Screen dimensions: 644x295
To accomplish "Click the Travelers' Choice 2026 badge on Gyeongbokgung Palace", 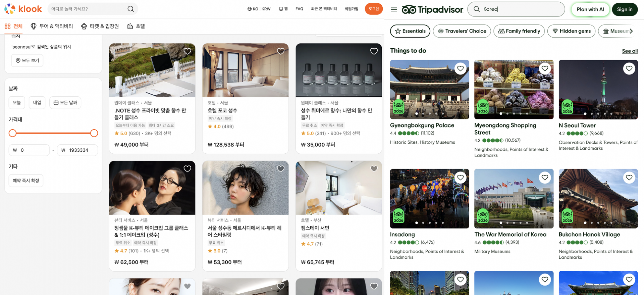I will pos(398,107).
